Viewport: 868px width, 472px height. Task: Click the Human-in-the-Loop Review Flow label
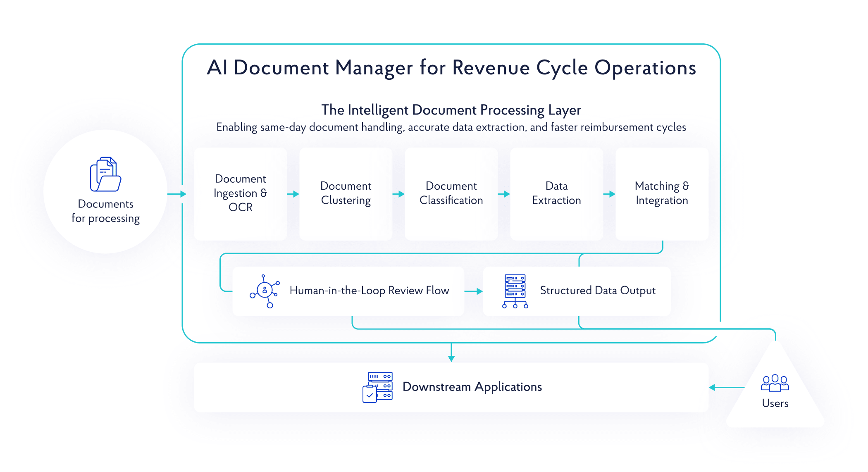[369, 291]
